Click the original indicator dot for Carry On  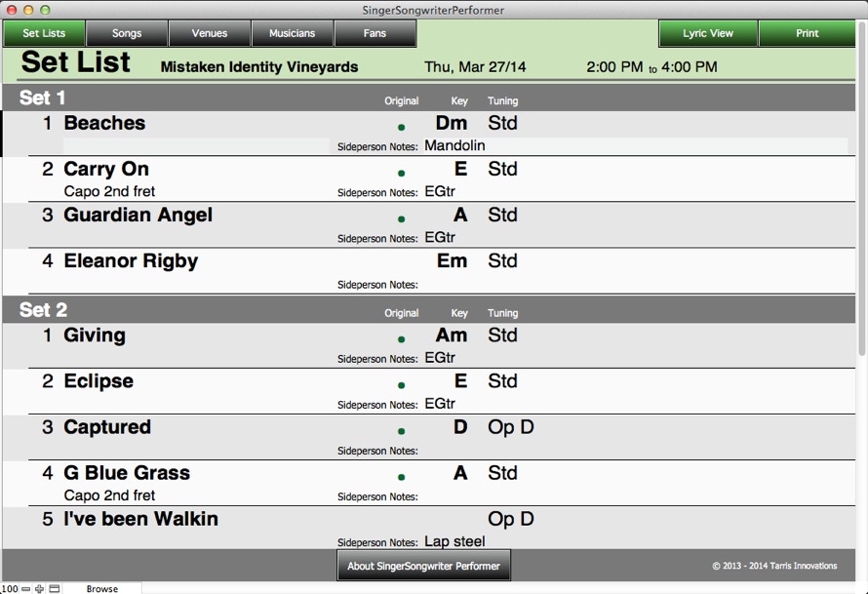[x=401, y=174]
